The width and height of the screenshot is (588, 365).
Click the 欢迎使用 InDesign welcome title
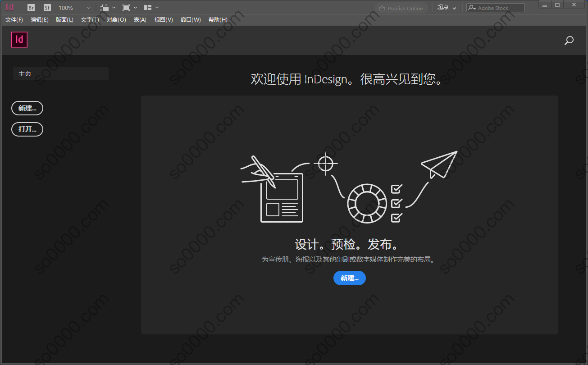coord(347,79)
